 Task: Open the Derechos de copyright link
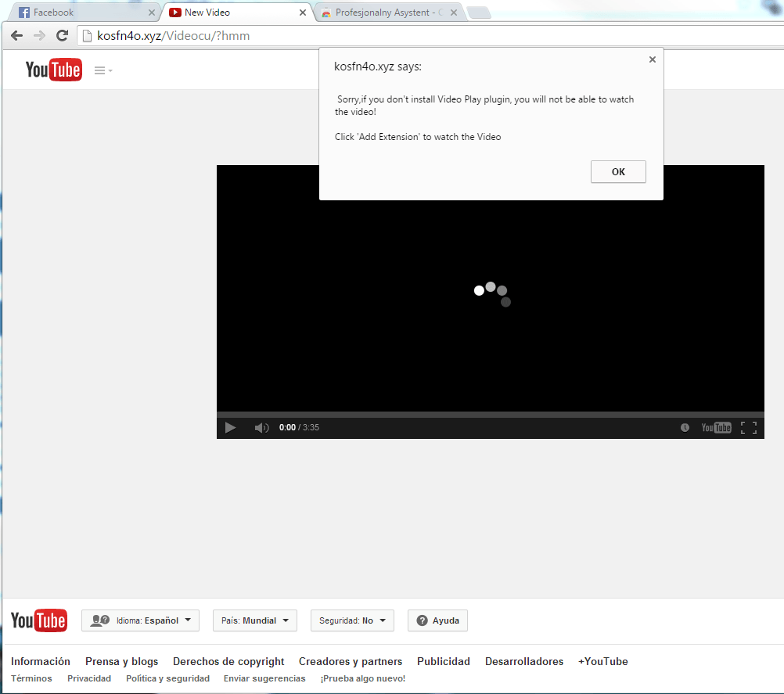[x=228, y=661]
